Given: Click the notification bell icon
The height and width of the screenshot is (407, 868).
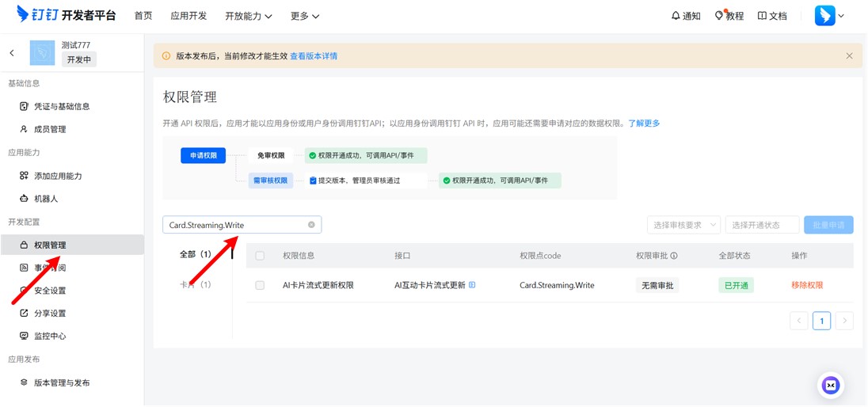Looking at the screenshot, I should (x=676, y=16).
